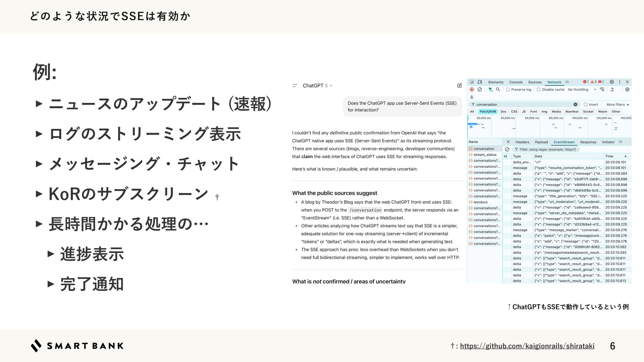This screenshot has width=644, height=362.
Task: Open the Initiator tab
Action: click(608, 142)
